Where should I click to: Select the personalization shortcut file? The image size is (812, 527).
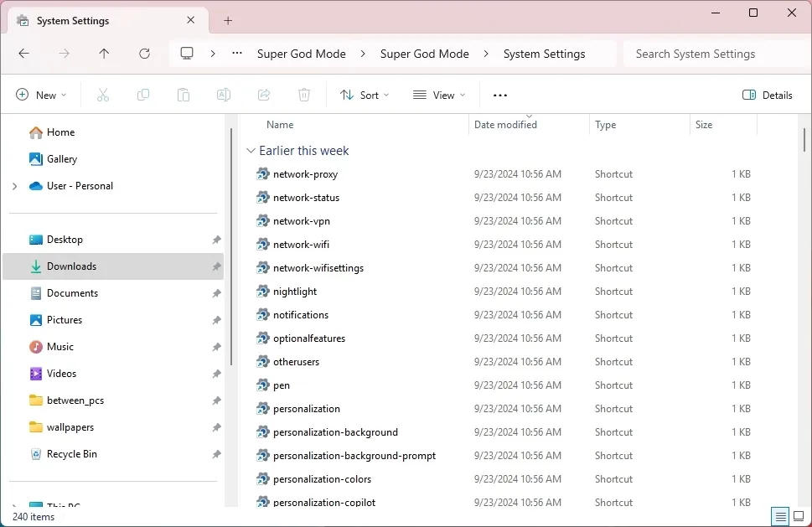click(306, 408)
